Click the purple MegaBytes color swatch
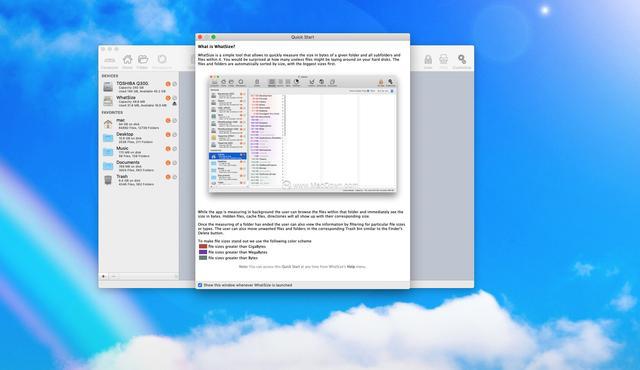The image size is (640, 370). [203, 252]
